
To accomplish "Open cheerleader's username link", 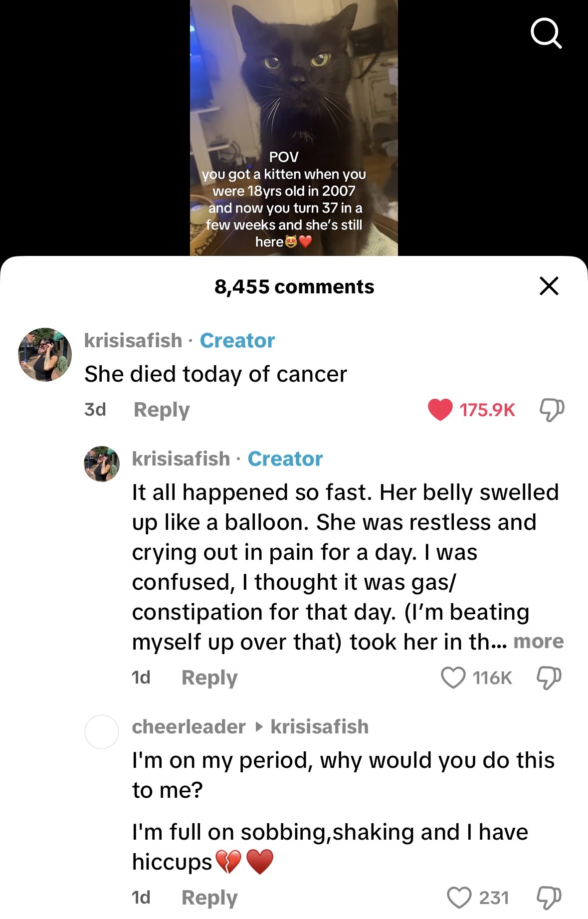I will [189, 727].
